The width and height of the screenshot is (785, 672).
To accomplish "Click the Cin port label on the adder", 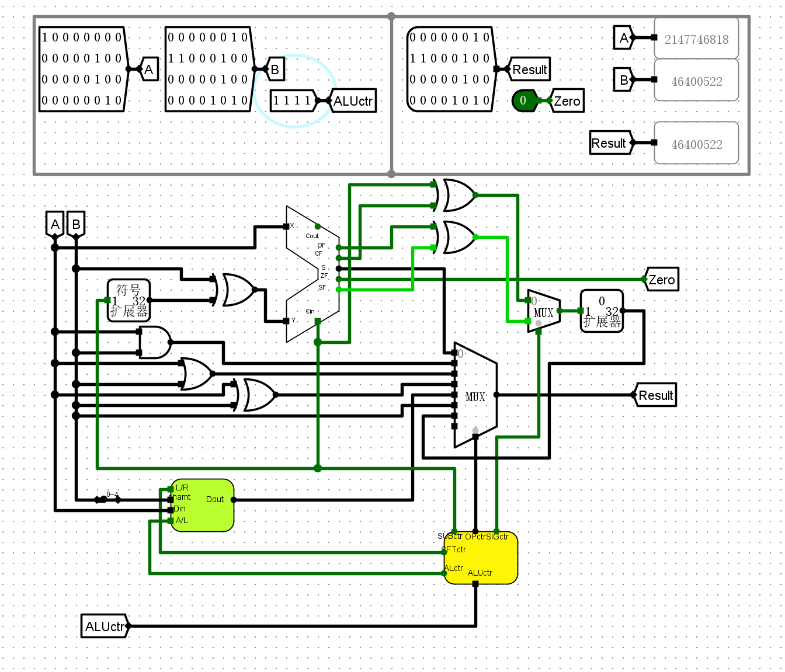I will [x=310, y=311].
